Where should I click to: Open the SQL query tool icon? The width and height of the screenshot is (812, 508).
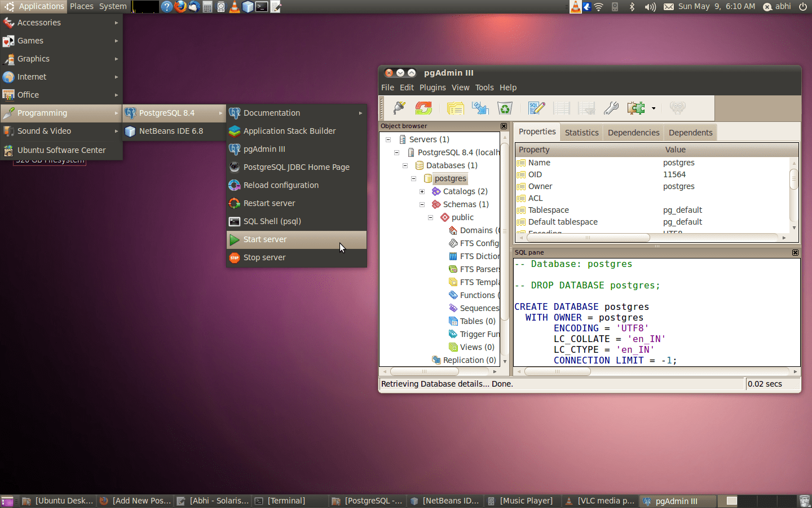pos(536,108)
